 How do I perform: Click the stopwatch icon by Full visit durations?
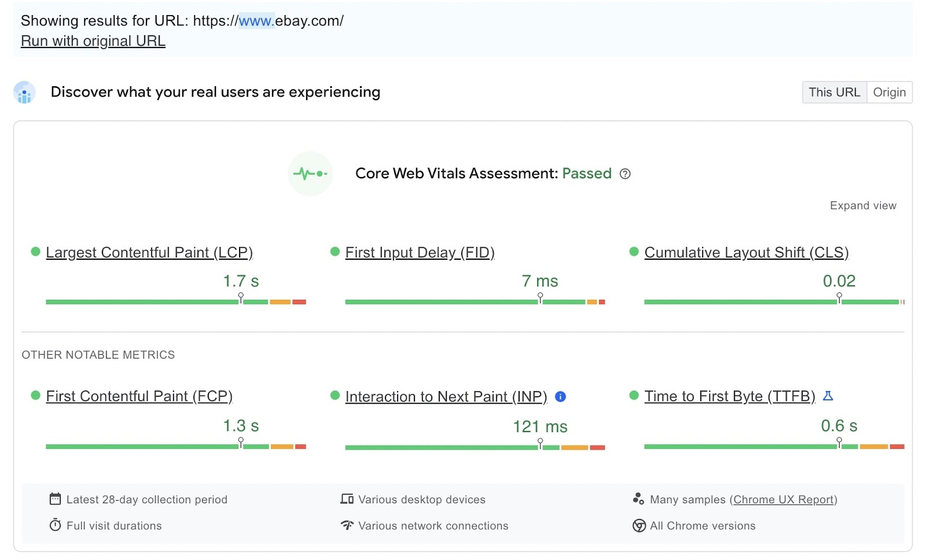tap(55, 525)
